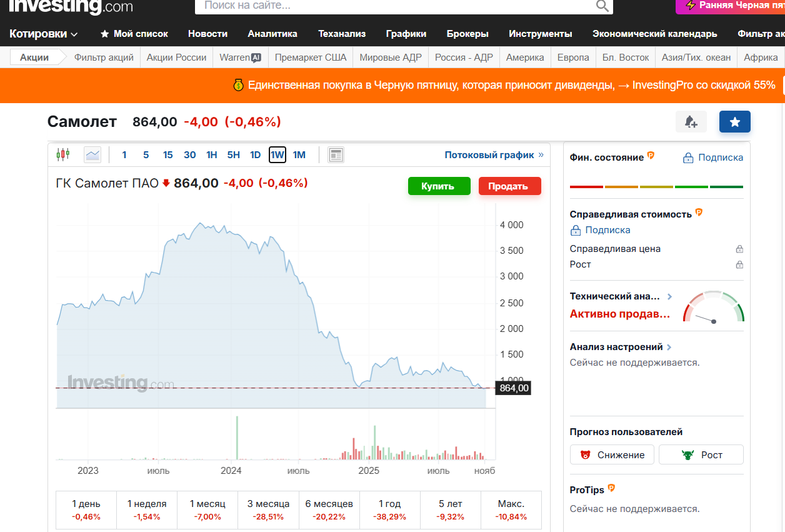Viewport: 785px width, 532px height.
Task: Click the orange InvestingPro discount banner
Action: click(x=392, y=86)
